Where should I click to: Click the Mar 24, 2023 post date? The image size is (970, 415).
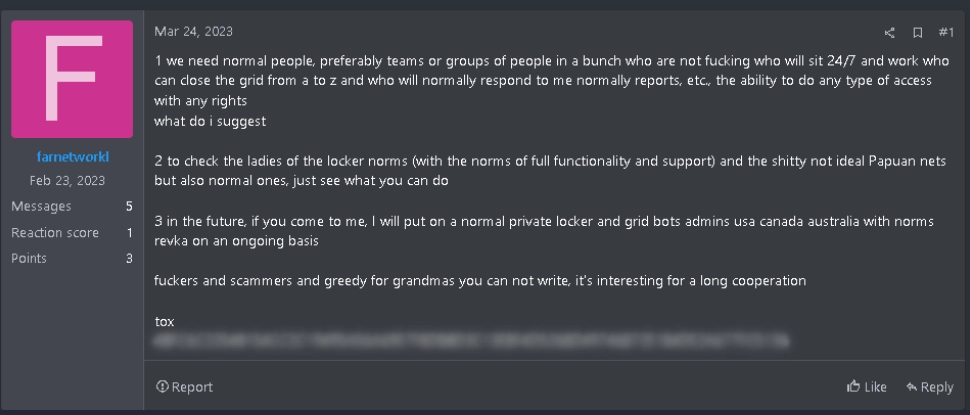pyautogui.click(x=193, y=32)
